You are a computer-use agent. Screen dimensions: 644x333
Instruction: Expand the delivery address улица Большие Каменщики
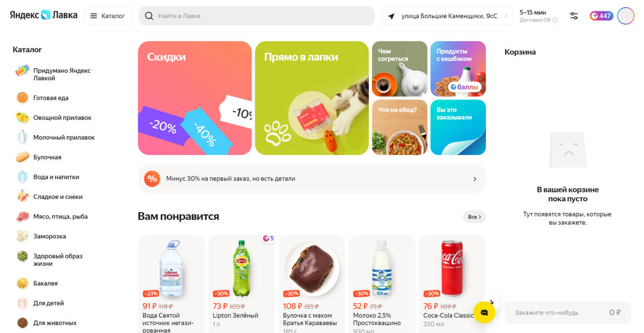pos(447,16)
